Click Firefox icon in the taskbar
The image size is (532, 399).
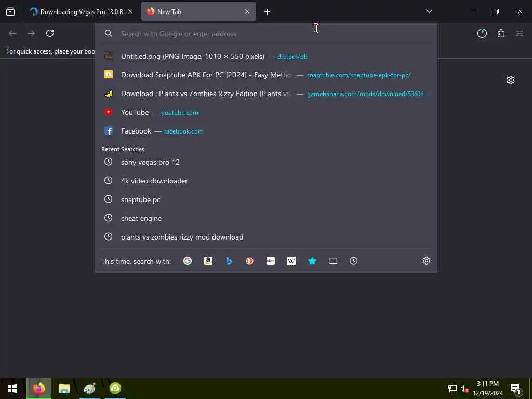tap(39, 389)
